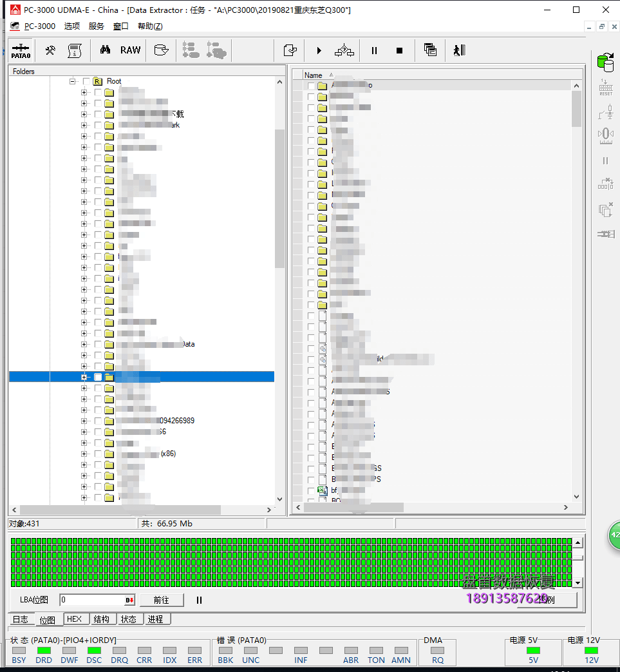This screenshot has height=672, width=620.
Task: Pause the running task in top toolbar
Action: [x=374, y=50]
